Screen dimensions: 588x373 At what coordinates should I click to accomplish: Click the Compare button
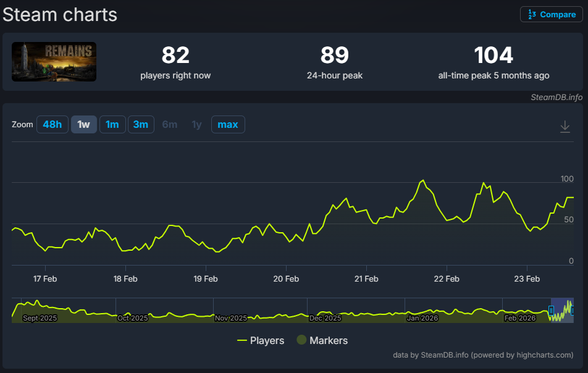pyautogui.click(x=551, y=14)
